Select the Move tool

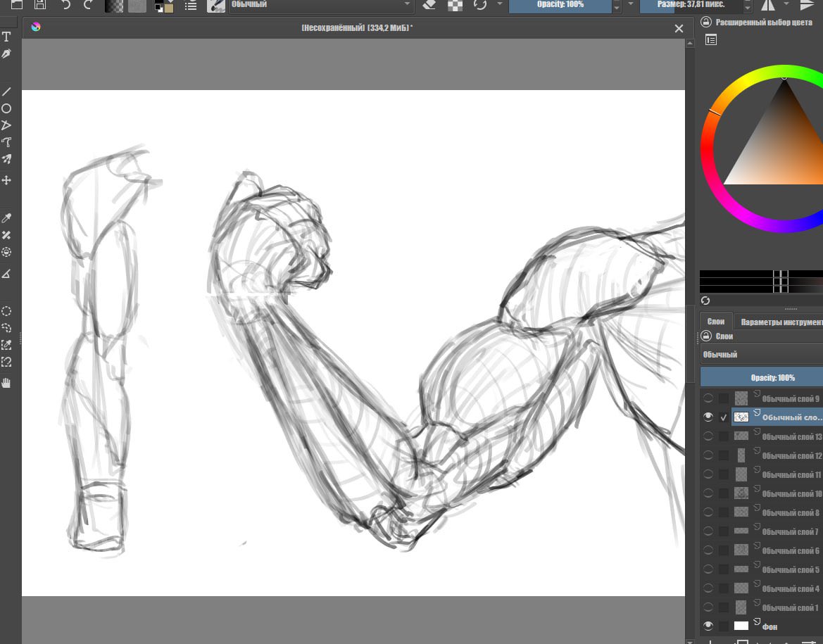pos(6,181)
